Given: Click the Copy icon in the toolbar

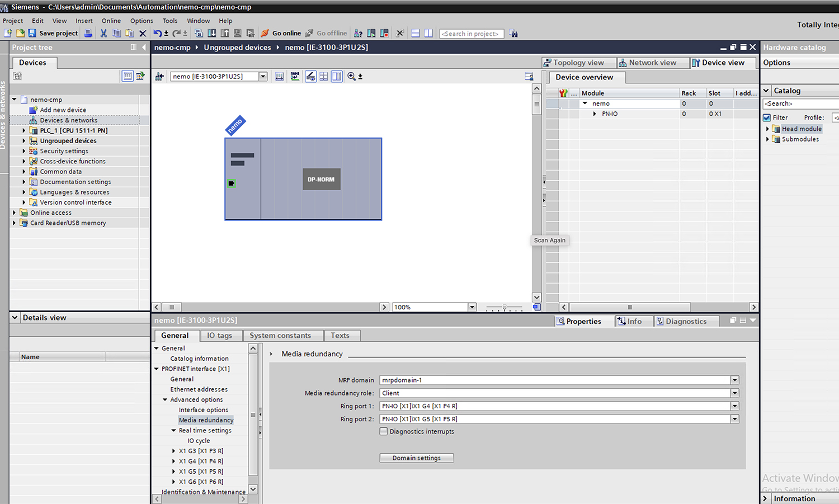Looking at the screenshot, I should point(116,33).
